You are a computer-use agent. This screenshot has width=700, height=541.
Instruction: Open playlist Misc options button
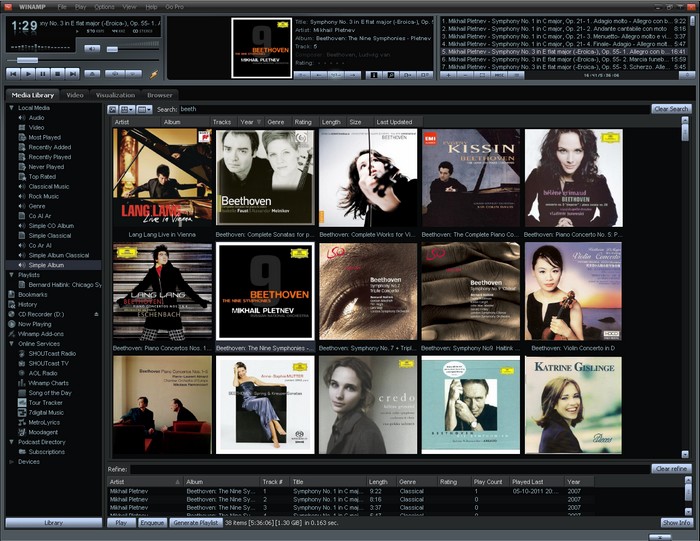point(499,75)
